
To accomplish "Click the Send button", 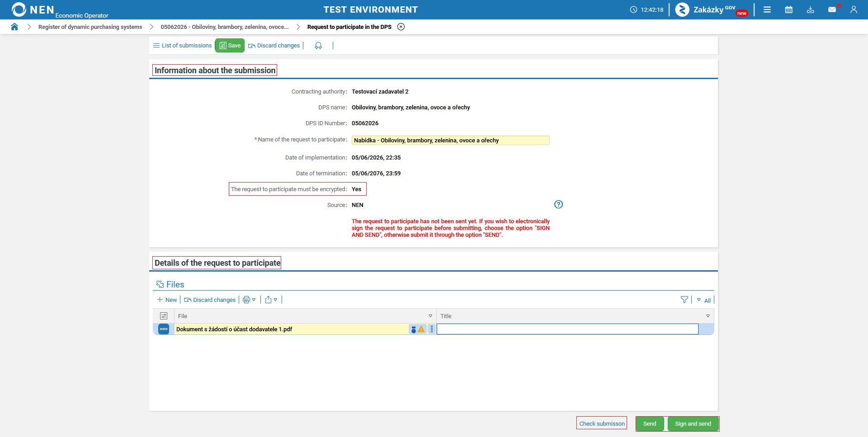I will coord(650,423).
